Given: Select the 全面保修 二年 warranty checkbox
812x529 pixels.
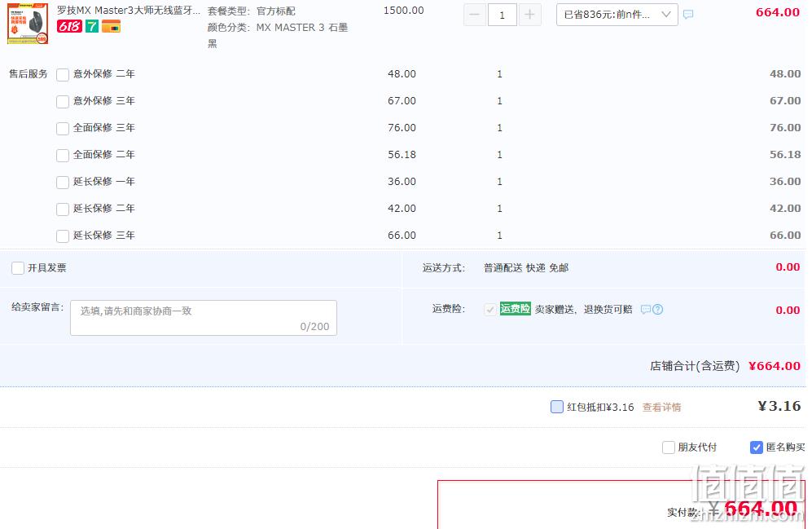Looking at the screenshot, I should (x=63, y=156).
